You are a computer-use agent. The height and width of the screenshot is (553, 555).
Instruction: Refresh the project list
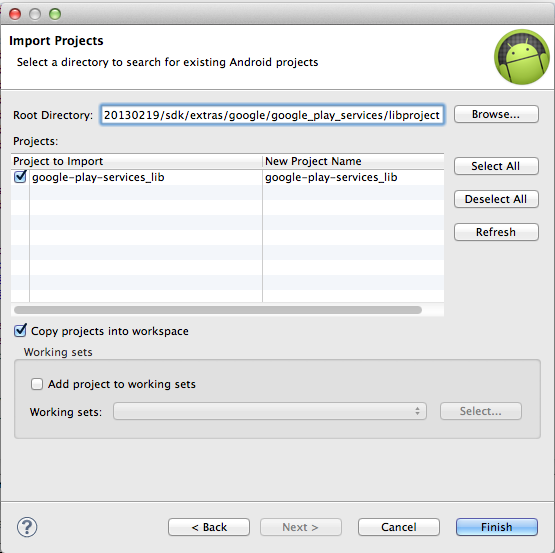click(496, 232)
